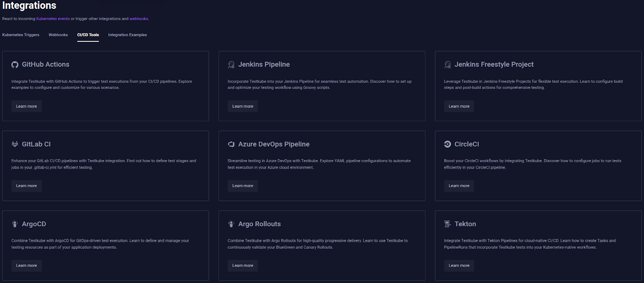Follow the Kubernetes events link
Image resolution: width=644 pixels, height=283 pixels.
coord(53,19)
